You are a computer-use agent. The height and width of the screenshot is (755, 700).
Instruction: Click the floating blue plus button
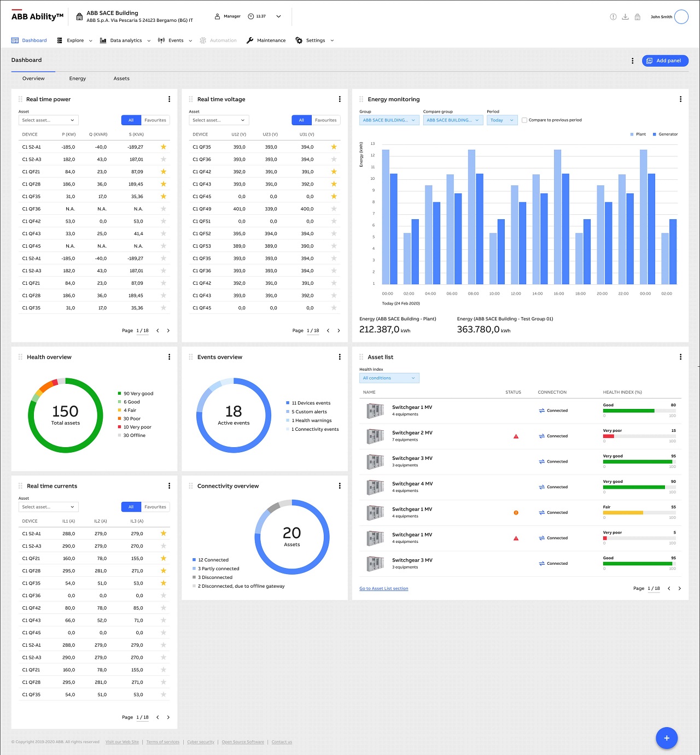666,738
